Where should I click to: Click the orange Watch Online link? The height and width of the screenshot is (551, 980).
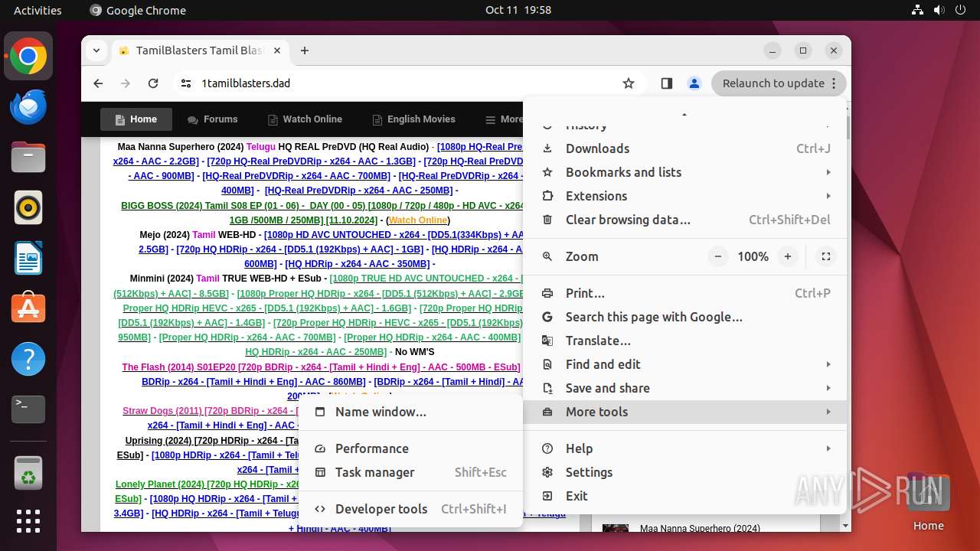click(x=418, y=220)
